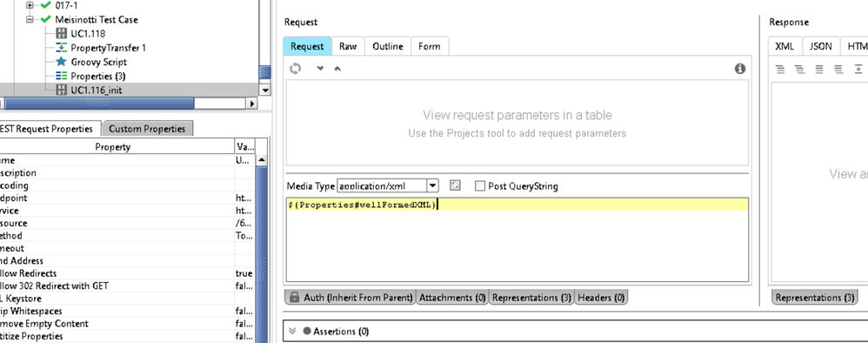The height and width of the screenshot is (343, 868).
Task: Click the gray Assertions status dot
Action: [x=307, y=332]
